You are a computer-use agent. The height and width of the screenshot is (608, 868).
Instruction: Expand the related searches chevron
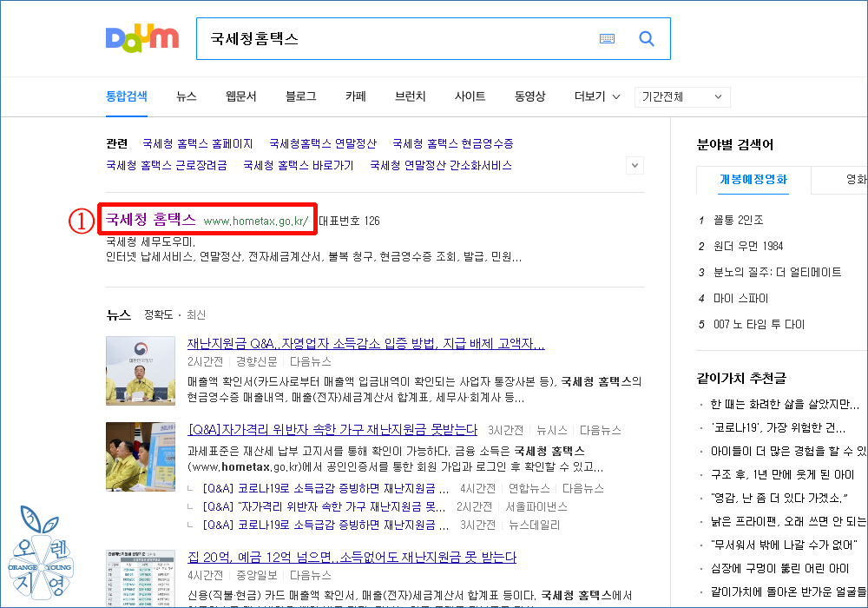tap(635, 165)
